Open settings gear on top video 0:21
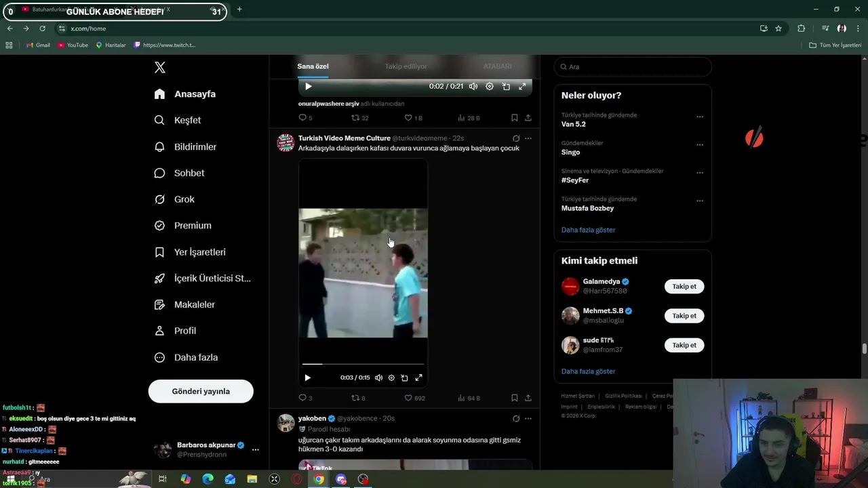868x488 pixels. (490, 86)
